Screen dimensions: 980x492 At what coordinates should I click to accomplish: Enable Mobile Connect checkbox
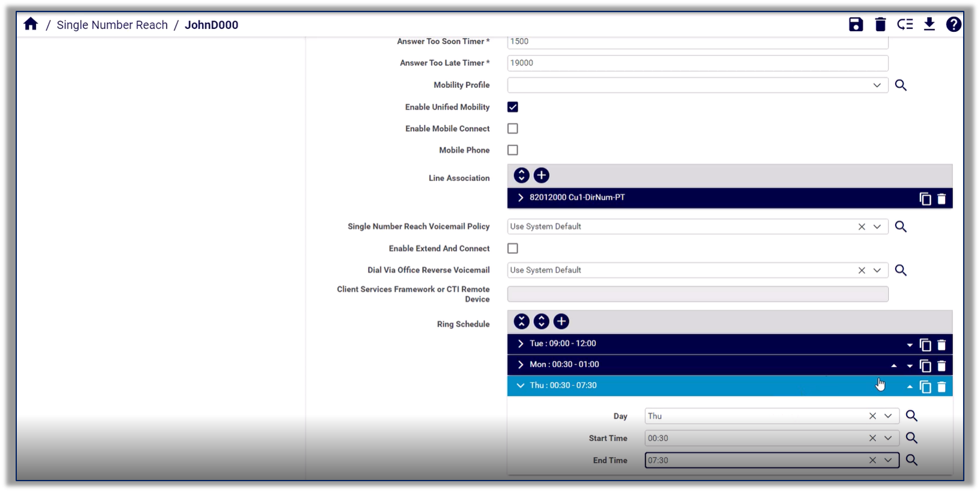pyautogui.click(x=513, y=129)
